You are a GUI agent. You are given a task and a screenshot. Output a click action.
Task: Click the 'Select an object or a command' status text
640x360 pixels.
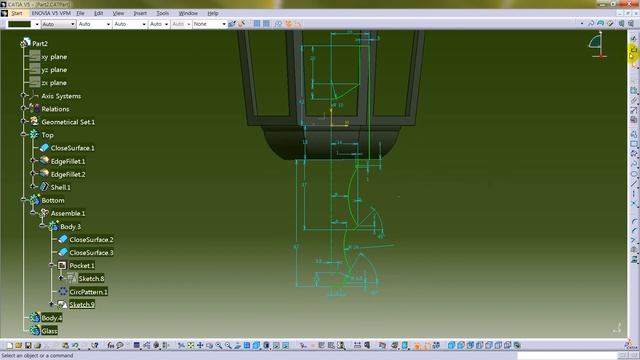38,356
